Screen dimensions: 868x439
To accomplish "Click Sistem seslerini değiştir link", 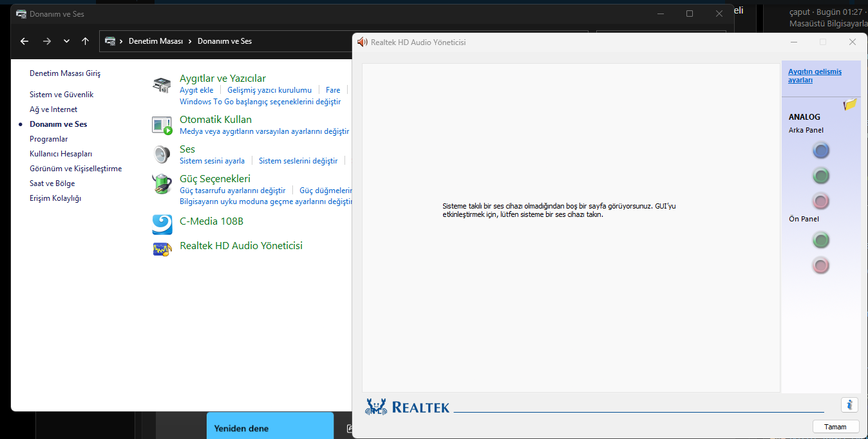I will pyautogui.click(x=298, y=161).
